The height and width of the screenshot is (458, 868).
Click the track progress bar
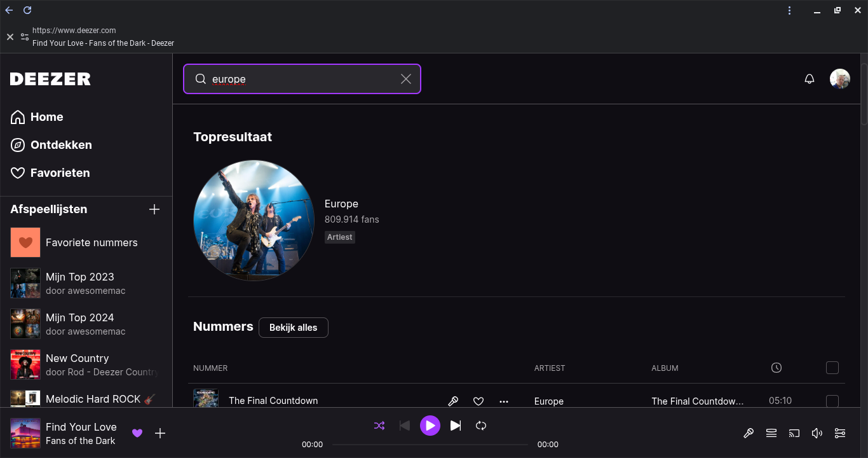tap(430, 445)
